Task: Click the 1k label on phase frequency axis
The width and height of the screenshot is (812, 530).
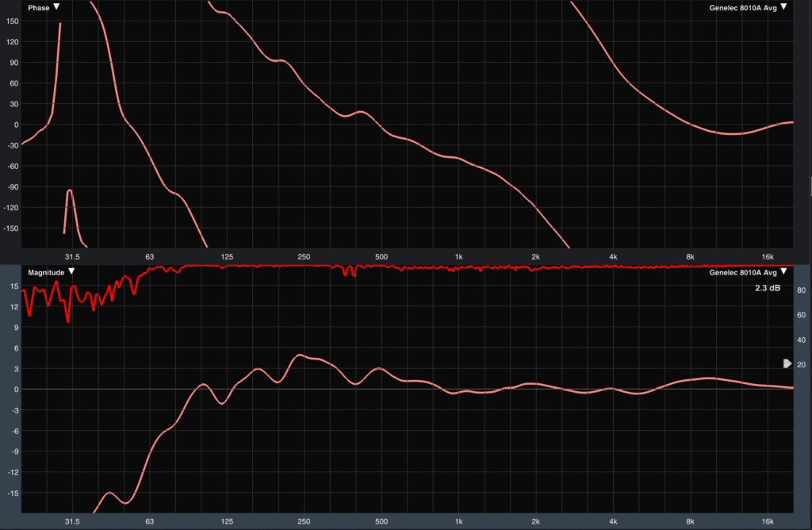Action: [458, 257]
